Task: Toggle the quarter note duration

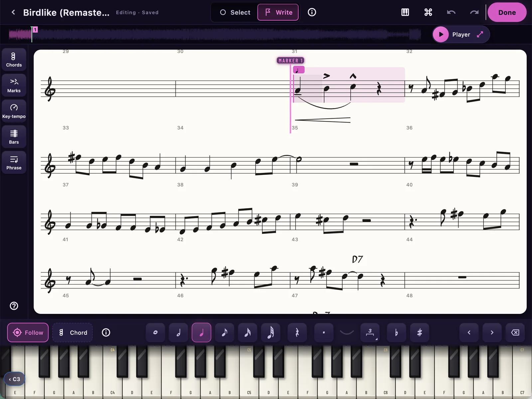Action: tap(201, 332)
